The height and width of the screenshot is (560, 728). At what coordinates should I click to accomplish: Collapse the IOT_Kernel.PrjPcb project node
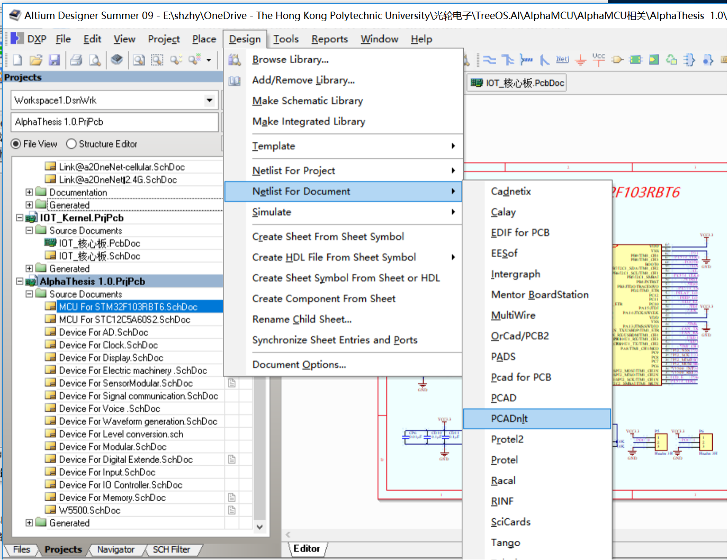click(20, 218)
